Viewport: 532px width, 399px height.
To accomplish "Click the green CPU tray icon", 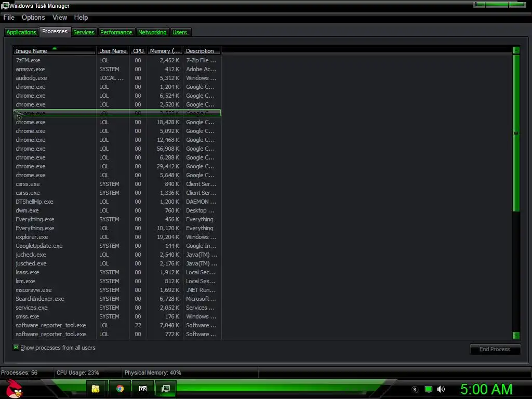I will [429, 389].
